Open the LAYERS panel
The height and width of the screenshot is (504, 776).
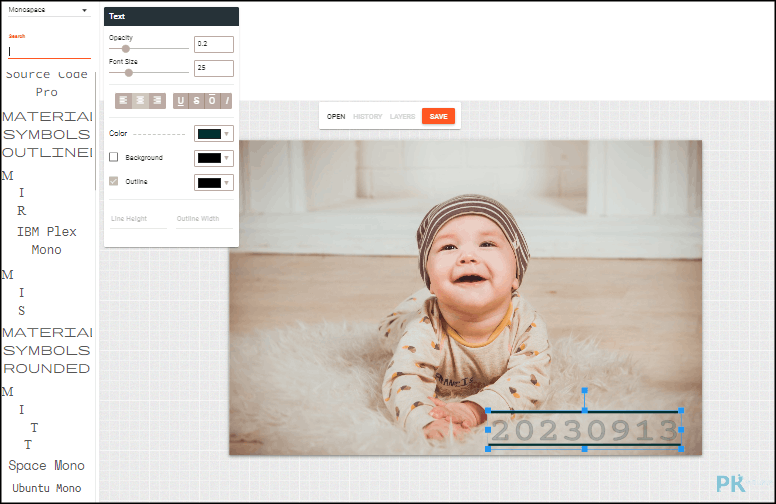coord(402,116)
